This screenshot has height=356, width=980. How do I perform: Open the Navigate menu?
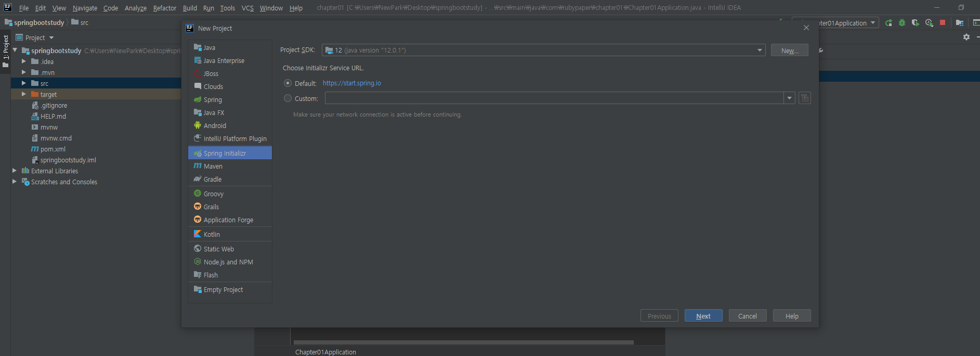coord(85,8)
